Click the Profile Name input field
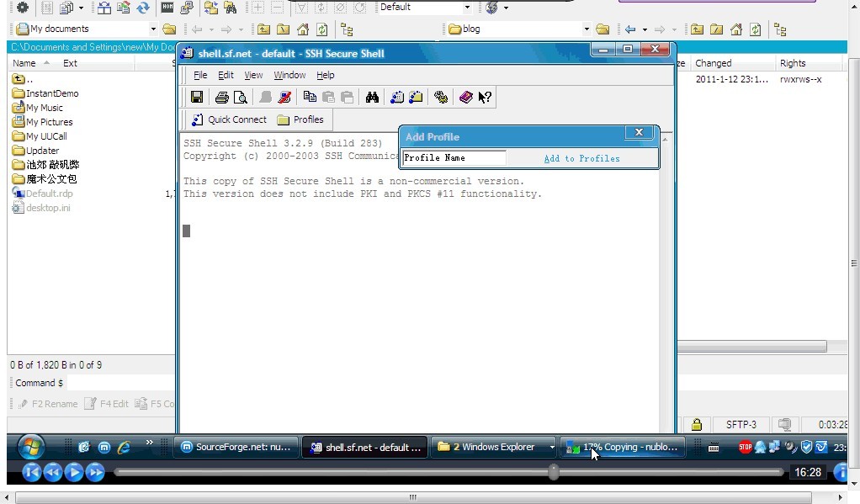The width and height of the screenshot is (860, 504). click(x=454, y=158)
